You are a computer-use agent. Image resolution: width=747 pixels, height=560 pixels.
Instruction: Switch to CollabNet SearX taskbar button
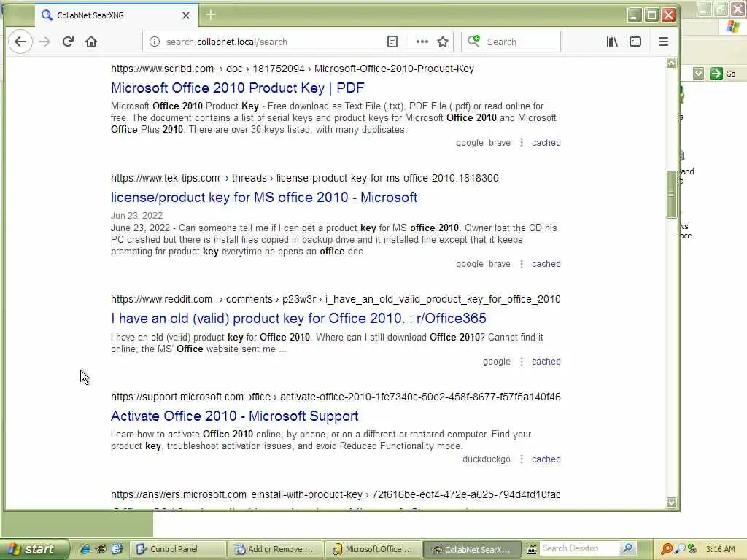472,549
